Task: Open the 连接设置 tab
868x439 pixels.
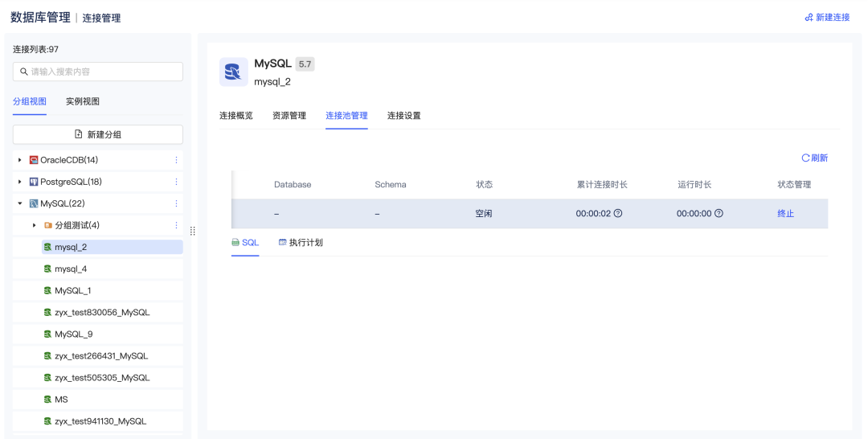Action: (403, 115)
